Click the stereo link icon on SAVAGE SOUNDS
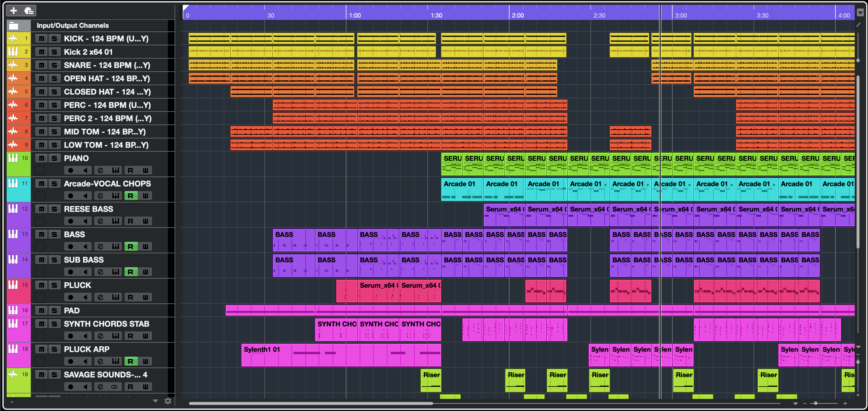This screenshot has width=868, height=411. coord(114,387)
